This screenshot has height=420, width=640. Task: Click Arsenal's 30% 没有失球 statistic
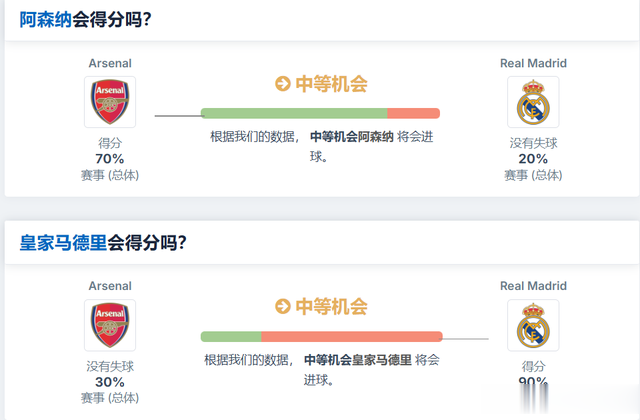[x=110, y=381]
